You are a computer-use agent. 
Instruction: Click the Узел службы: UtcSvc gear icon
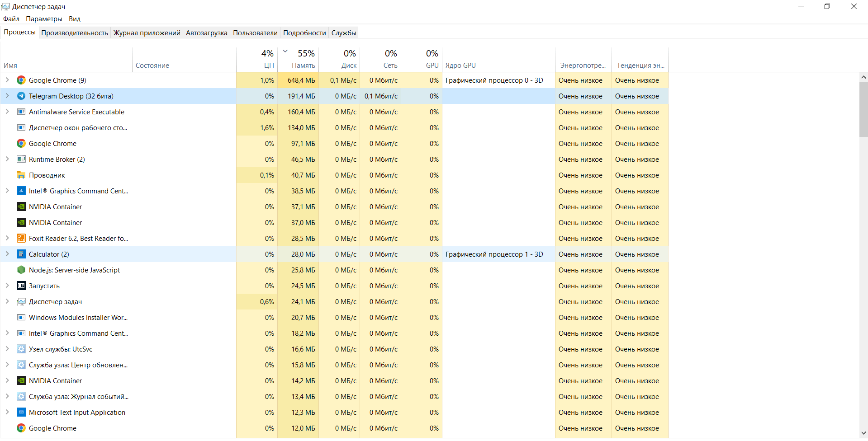coord(21,349)
